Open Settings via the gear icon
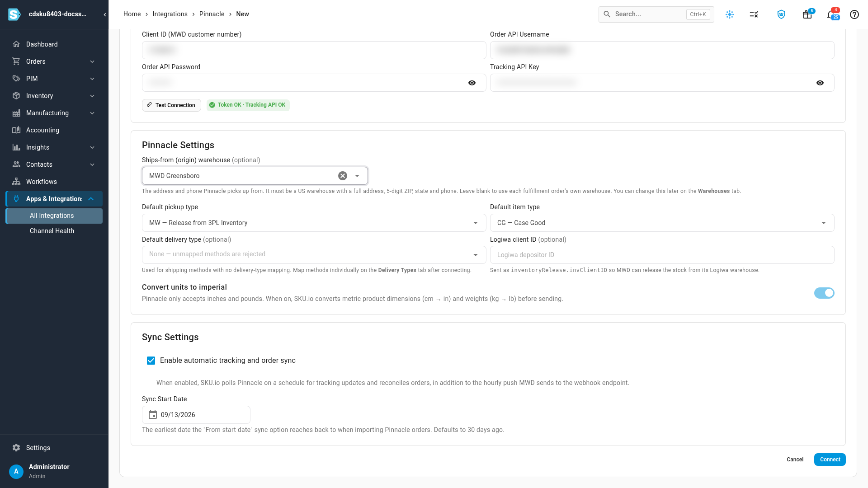868x488 pixels. [x=16, y=448]
